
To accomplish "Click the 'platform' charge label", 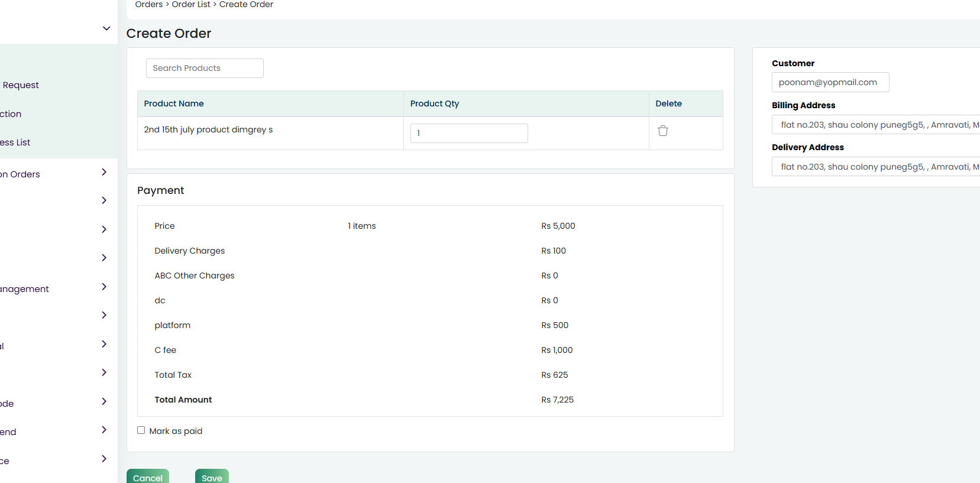I will (x=173, y=325).
